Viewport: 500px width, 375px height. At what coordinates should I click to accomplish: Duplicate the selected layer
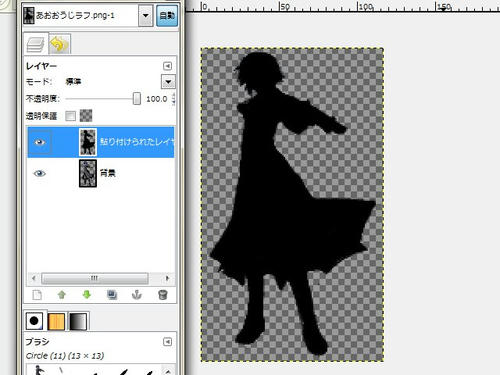(112, 295)
